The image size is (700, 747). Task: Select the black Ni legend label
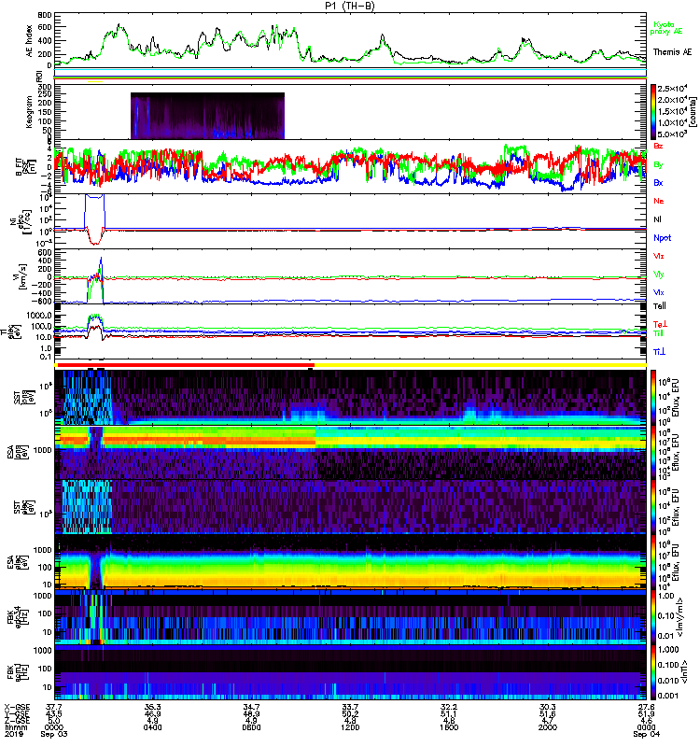[658, 219]
